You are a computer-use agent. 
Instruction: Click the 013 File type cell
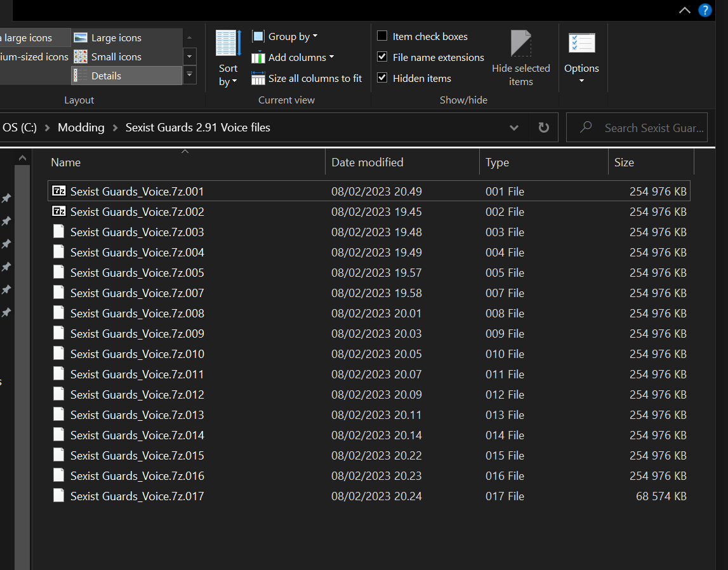click(505, 415)
